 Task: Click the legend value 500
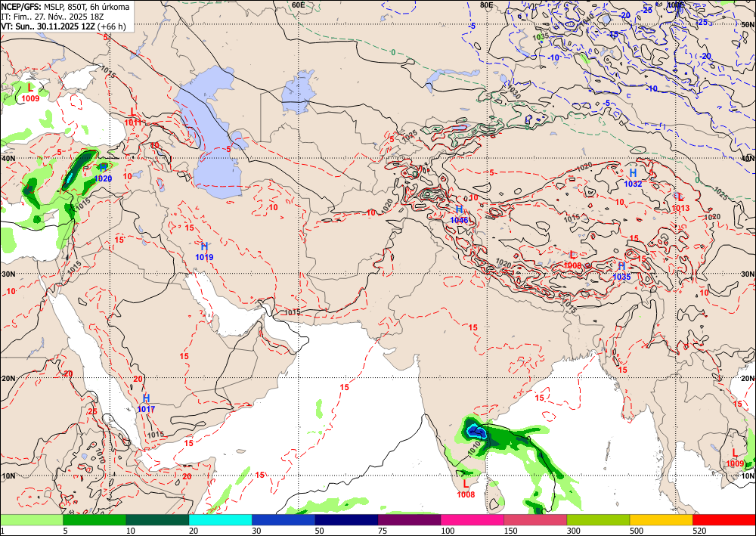point(637,531)
